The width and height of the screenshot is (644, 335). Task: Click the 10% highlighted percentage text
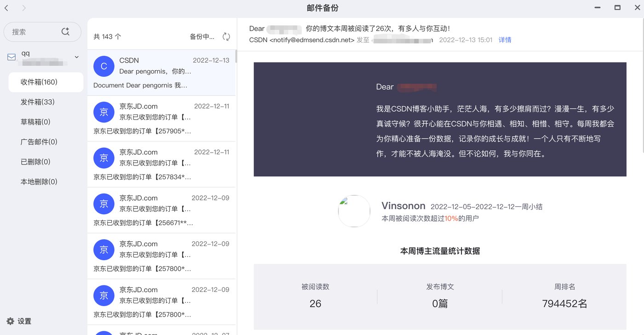(x=451, y=219)
